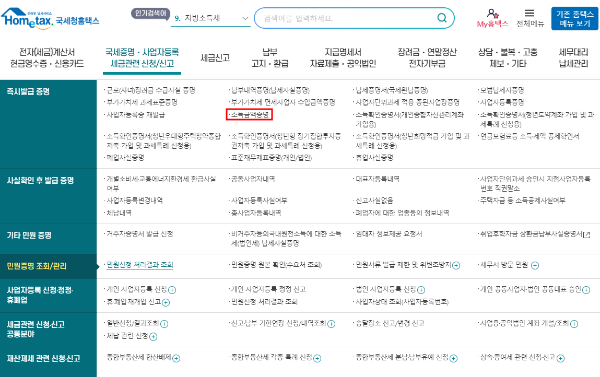Open 사업자상태 조회(사업자등록번호) link
600x377 pixels.
(402, 302)
